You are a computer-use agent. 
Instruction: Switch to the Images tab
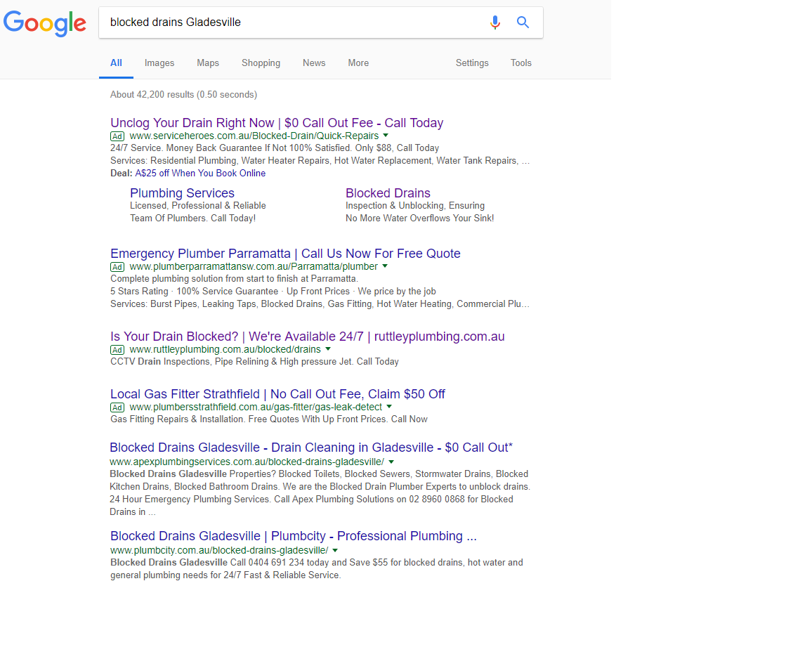pos(159,63)
